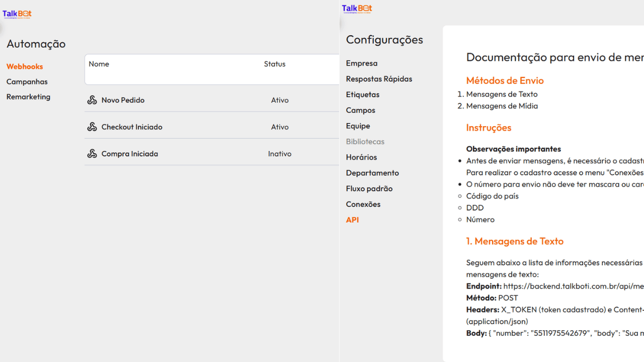Select the API settings item
The width and height of the screenshot is (644, 362).
click(352, 220)
